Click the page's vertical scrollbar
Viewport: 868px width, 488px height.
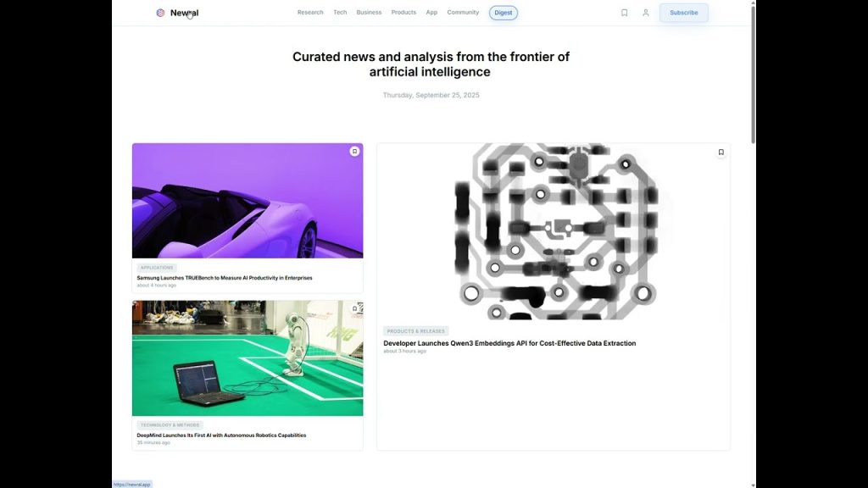click(x=753, y=76)
